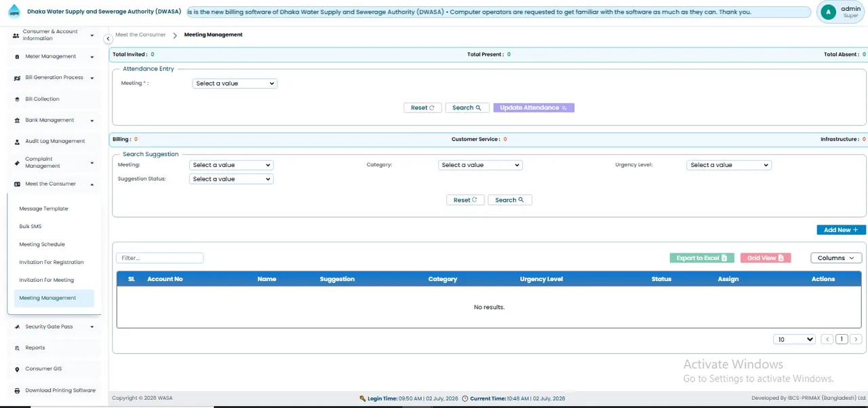Screen dimensions: 868x408
Task: Click the Account No column header
Action: 165,279
